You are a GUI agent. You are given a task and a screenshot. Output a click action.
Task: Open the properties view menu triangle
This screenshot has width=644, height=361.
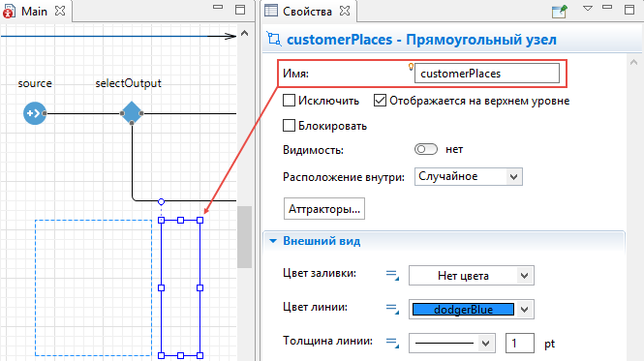[588, 8]
